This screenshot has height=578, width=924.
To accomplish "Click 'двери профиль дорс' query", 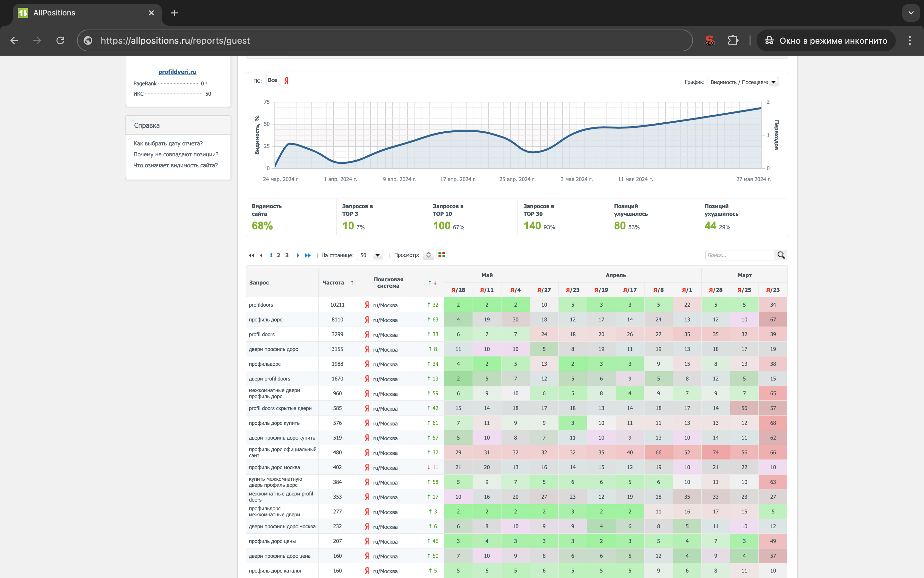I will (x=273, y=349).
